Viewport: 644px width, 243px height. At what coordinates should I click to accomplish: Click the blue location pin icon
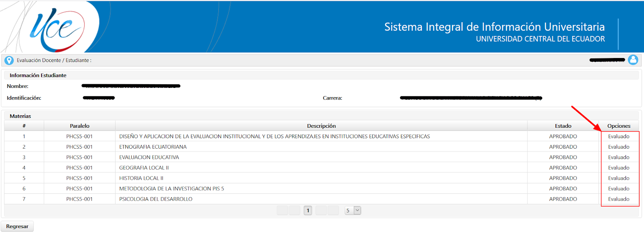(x=9, y=60)
